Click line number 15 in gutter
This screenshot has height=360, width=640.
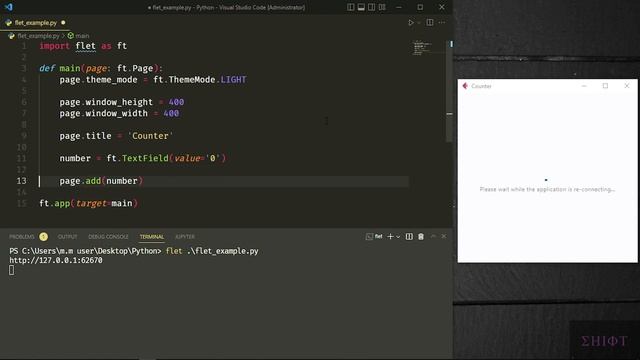(22, 203)
